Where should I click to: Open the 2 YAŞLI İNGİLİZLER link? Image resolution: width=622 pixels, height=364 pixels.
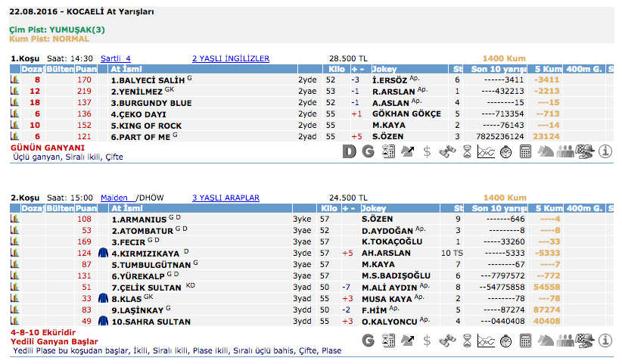230,58
